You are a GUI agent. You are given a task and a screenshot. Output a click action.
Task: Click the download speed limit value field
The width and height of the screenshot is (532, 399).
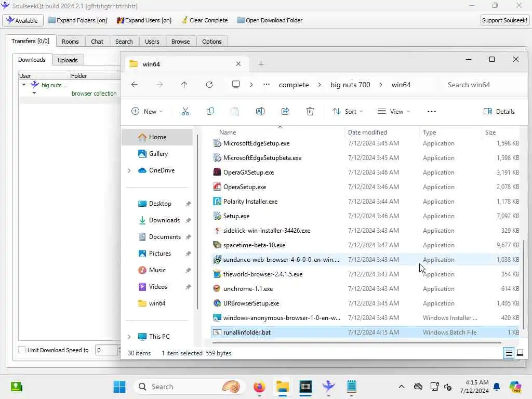[x=106, y=350]
